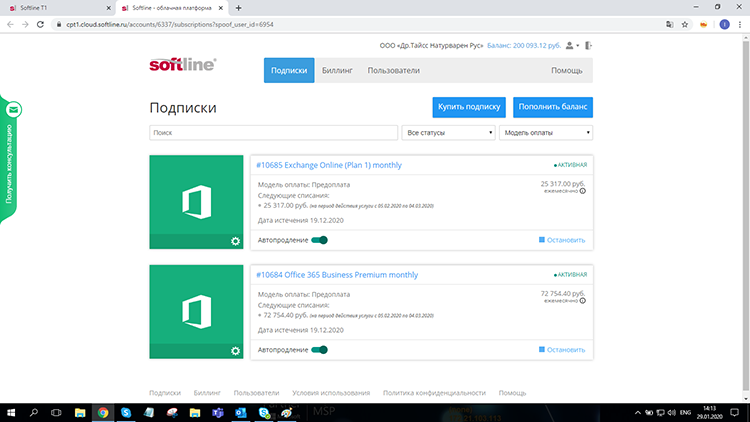Go back in the browser
Screen dimensions: 750x422
pyautogui.click(x=10, y=24)
